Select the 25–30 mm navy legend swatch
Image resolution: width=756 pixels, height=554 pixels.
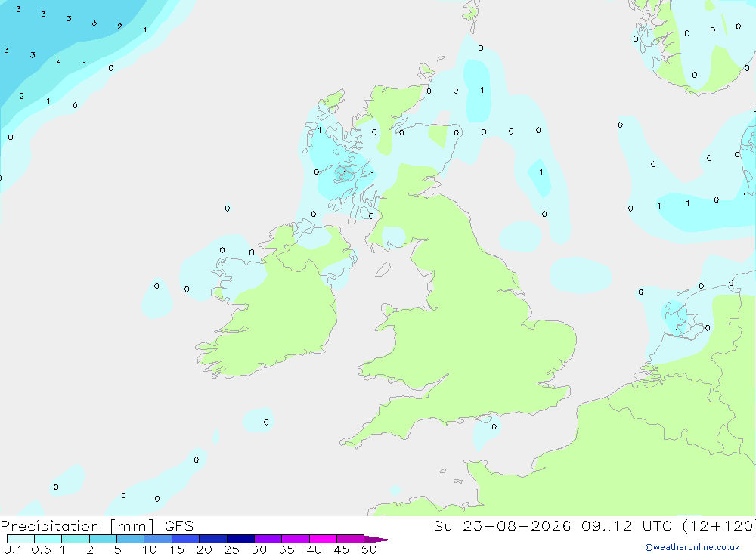coord(240,539)
